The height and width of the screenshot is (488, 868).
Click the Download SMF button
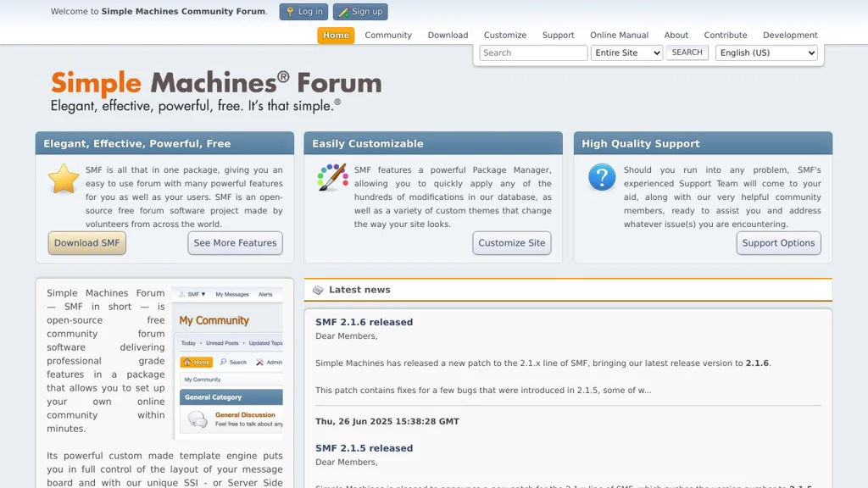coord(87,243)
